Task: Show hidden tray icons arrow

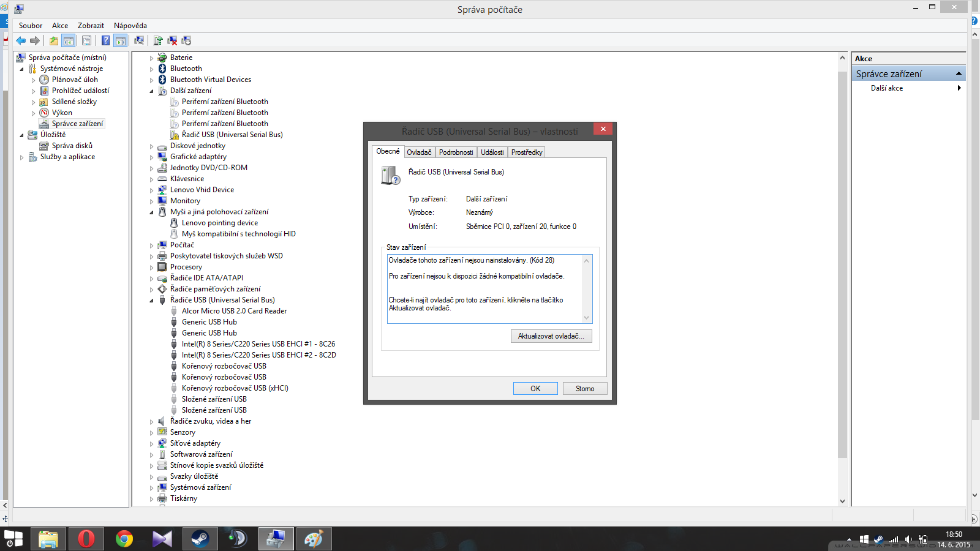Action: pyautogui.click(x=849, y=539)
